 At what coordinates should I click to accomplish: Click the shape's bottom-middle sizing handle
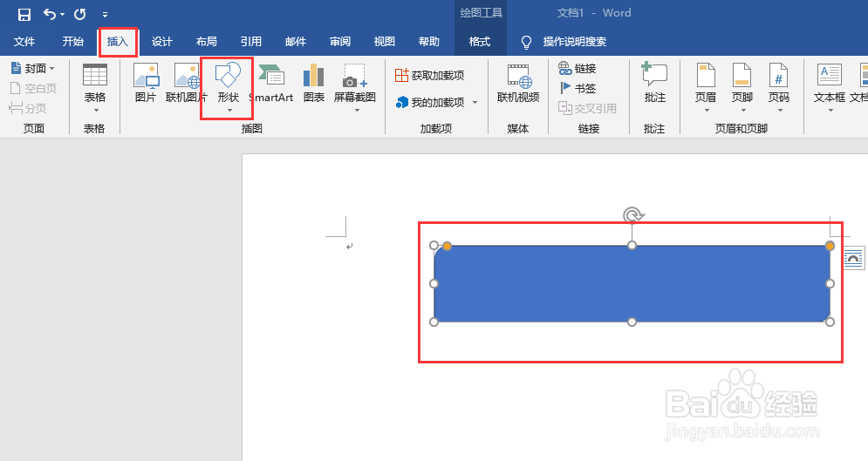632,322
